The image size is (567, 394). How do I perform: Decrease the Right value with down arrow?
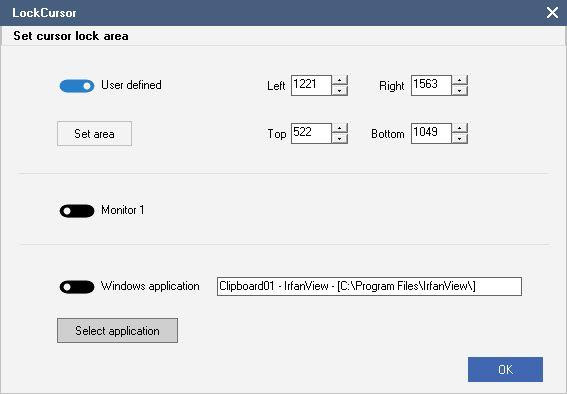pos(460,90)
